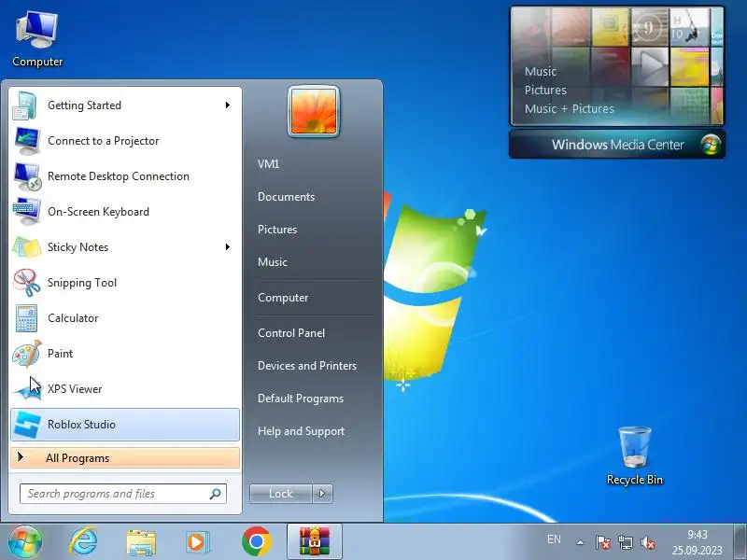Expand the Sticky Notes jump list arrow

pos(228,246)
